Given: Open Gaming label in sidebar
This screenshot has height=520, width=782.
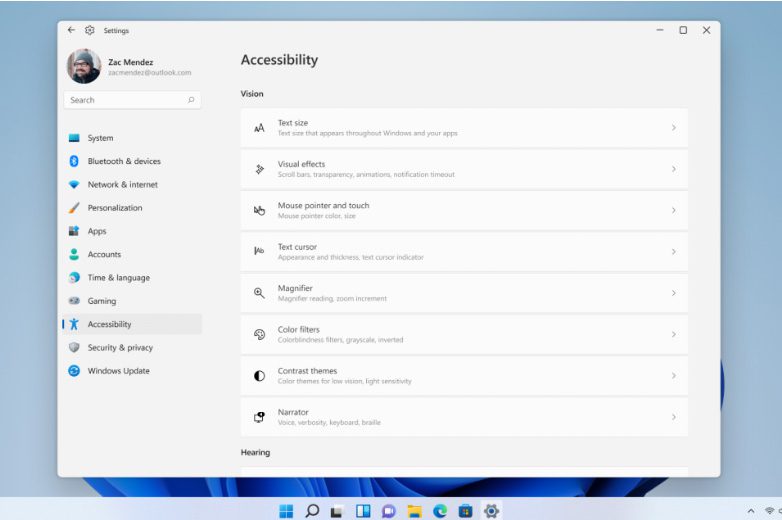Looking at the screenshot, I should (102, 301).
